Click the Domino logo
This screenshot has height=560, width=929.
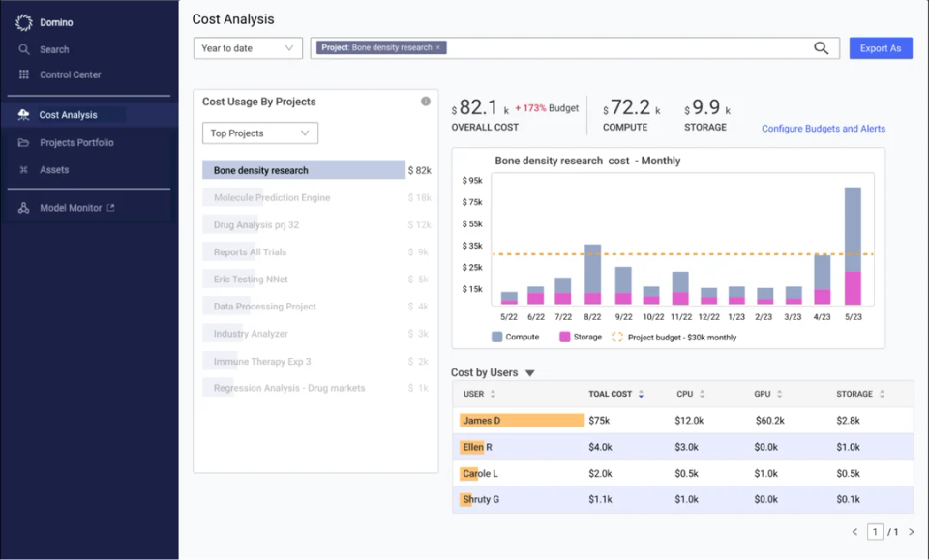pyautogui.click(x=22, y=21)
